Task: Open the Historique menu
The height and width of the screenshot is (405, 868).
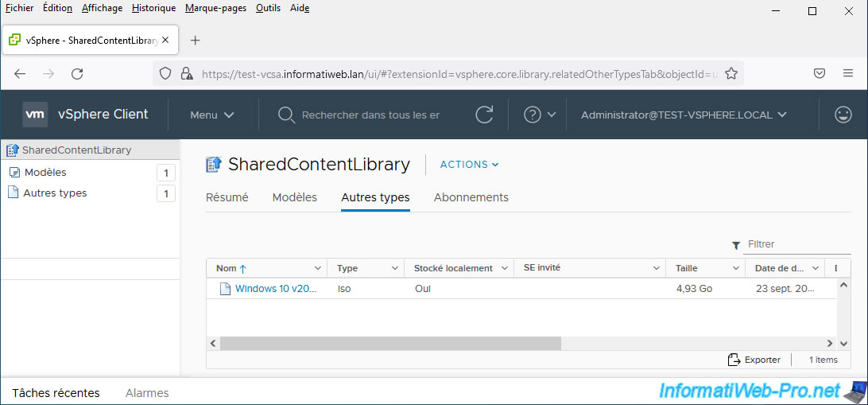Action: click(x=153, y=8)
